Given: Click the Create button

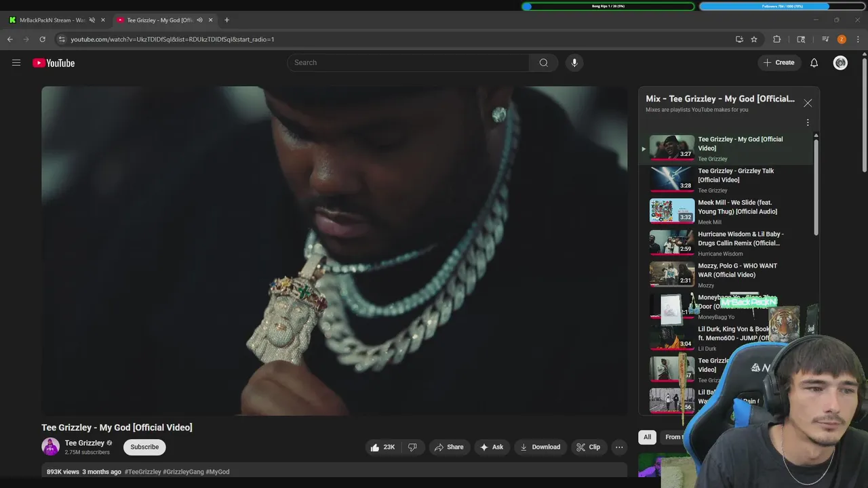Looking at the screenshot, I should click(778, 62).
